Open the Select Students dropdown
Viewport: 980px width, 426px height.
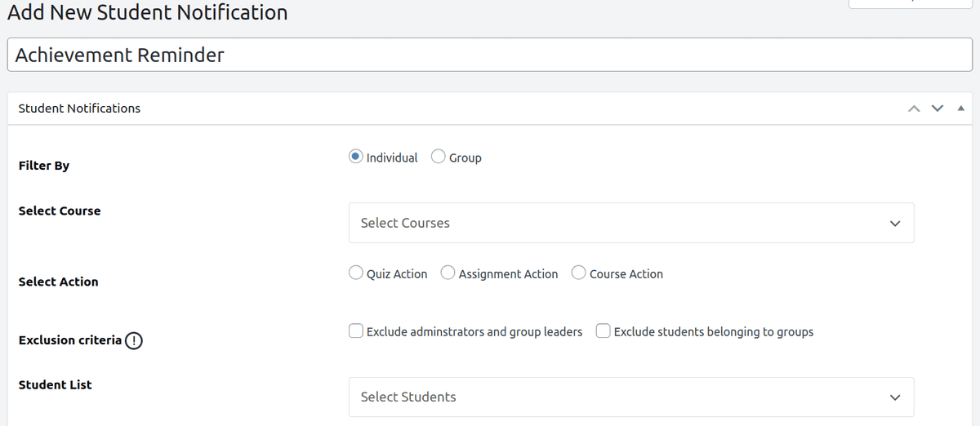[621, 397]
